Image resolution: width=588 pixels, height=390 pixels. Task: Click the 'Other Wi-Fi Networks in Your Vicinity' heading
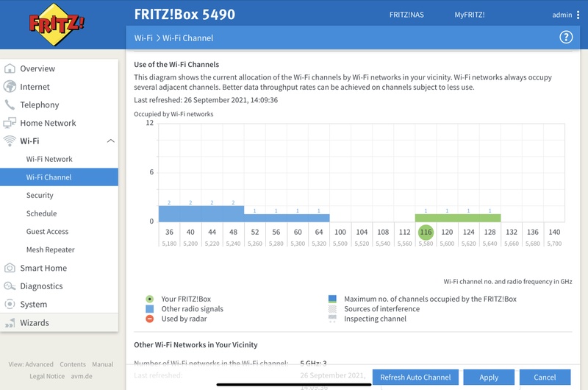196,344
